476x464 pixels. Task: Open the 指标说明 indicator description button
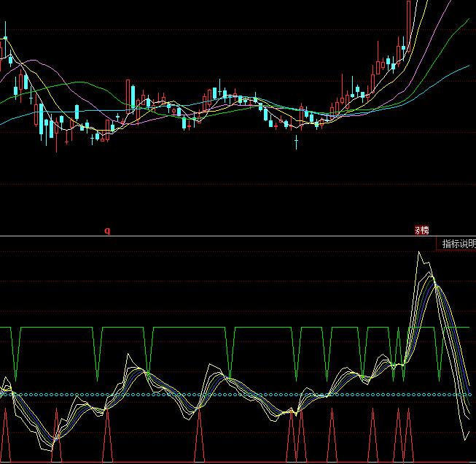pyautogui.click(x=459, y=244)
